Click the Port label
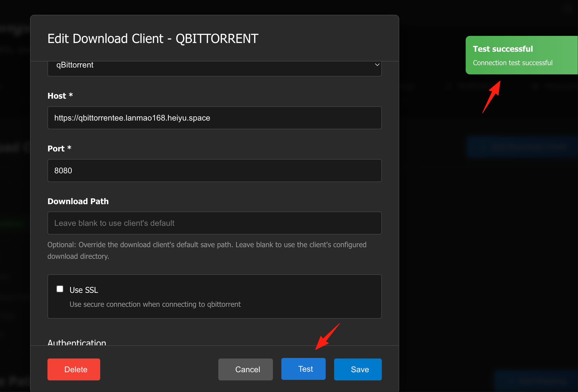Screen dimensions: 578x392 point(59,149)
